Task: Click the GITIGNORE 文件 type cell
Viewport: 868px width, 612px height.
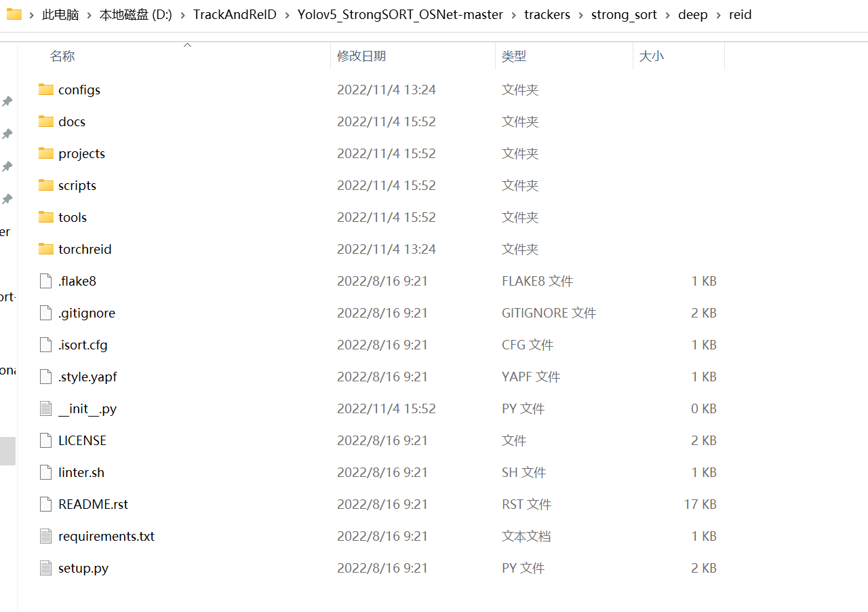Action: tap(549, 313)
